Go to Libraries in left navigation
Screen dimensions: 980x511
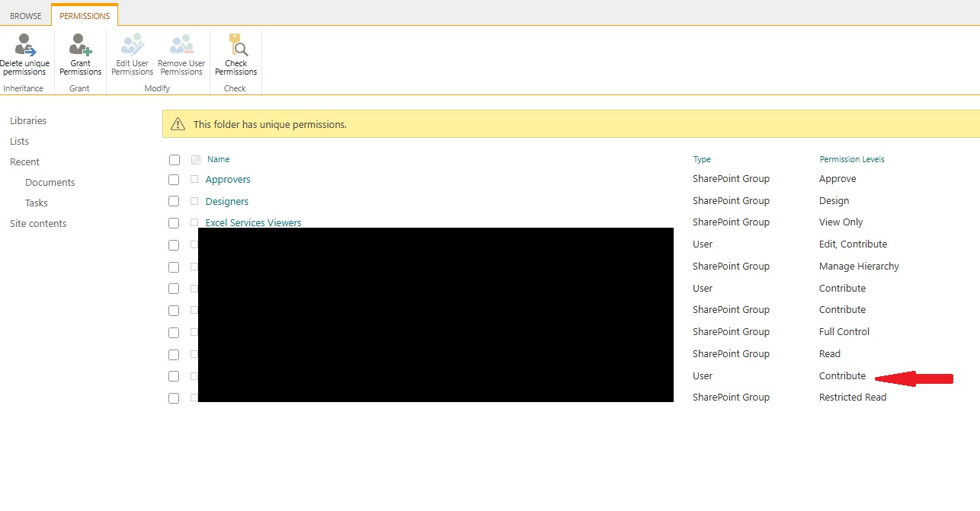click(28, 120)
